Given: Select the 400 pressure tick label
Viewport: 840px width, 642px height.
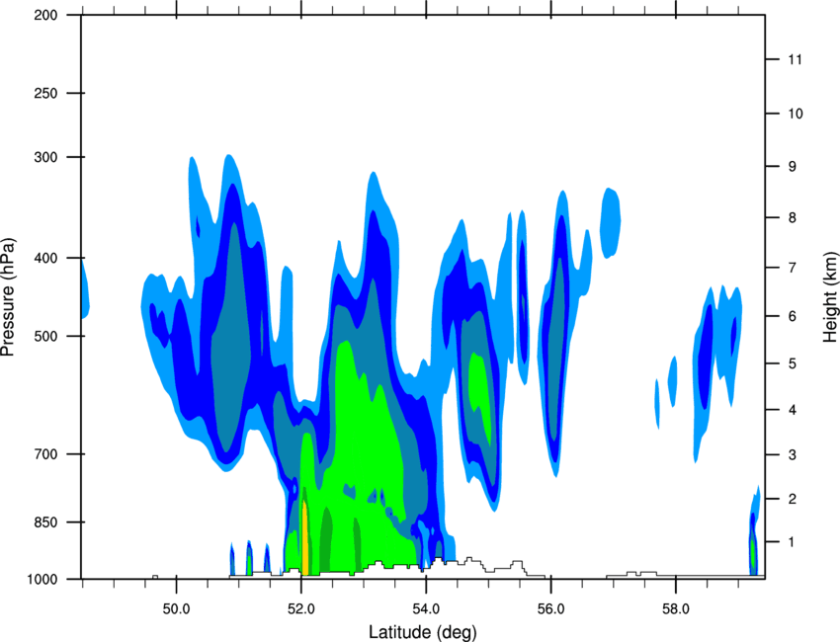Looking at the screenshot, I should click(45, 258).
